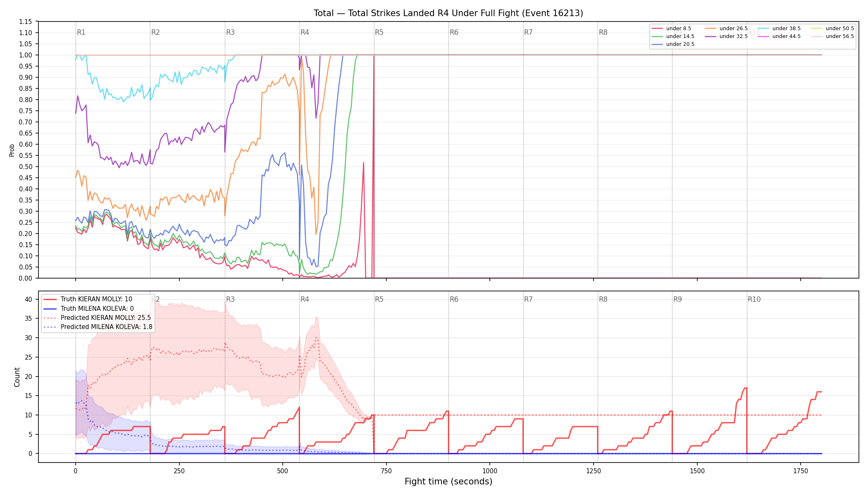Viewport: 868px width, 496px height.
Task: Click the R3 round label in the count chart
Action: coord(230,299)
